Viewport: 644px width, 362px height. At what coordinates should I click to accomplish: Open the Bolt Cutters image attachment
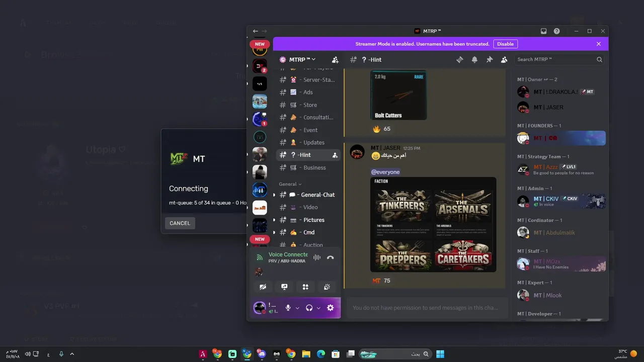tap(398, 95)
